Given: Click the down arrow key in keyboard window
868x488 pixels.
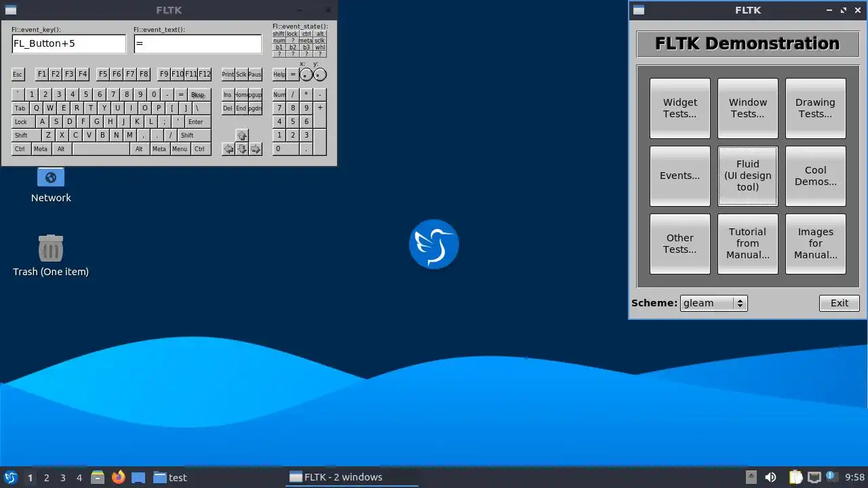Looking at the screenshot, I should [242, 149].
